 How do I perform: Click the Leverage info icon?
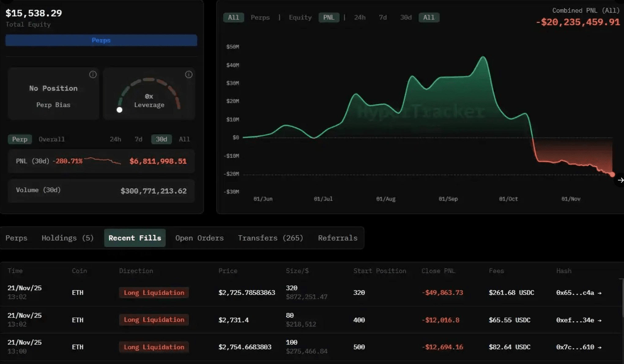pos(189,75)
